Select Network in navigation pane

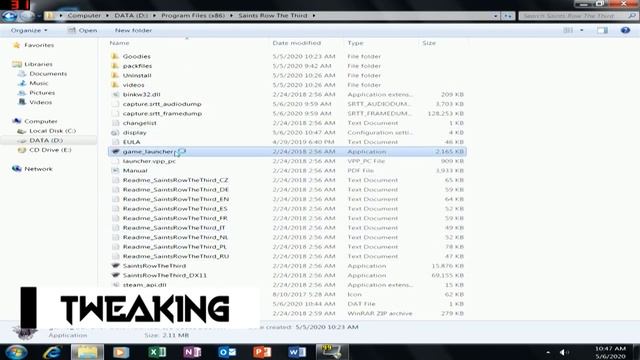[x=38, y=169]
